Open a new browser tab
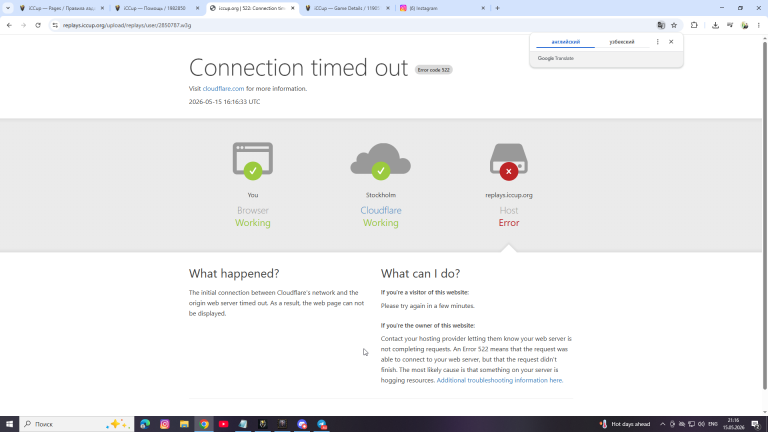The width and height of the screenshot is (768, 432). 497,8
